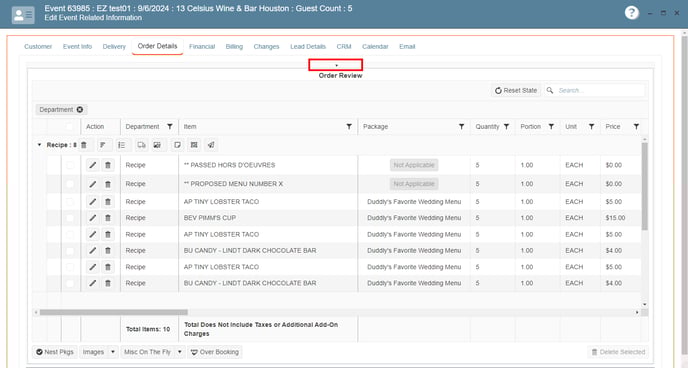Open the Price column filter
The width and height of the screenshot is (688, 368).
[636, 127]
